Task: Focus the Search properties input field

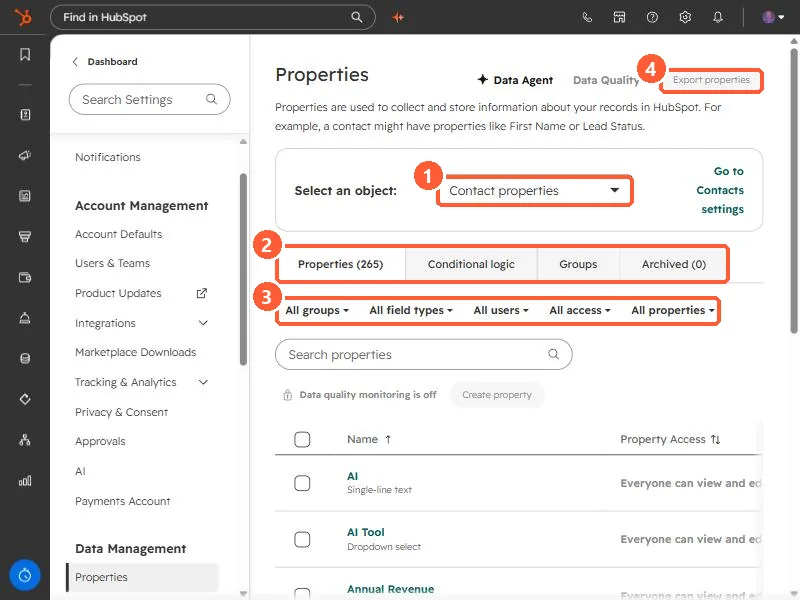Action: coord(423,354)
